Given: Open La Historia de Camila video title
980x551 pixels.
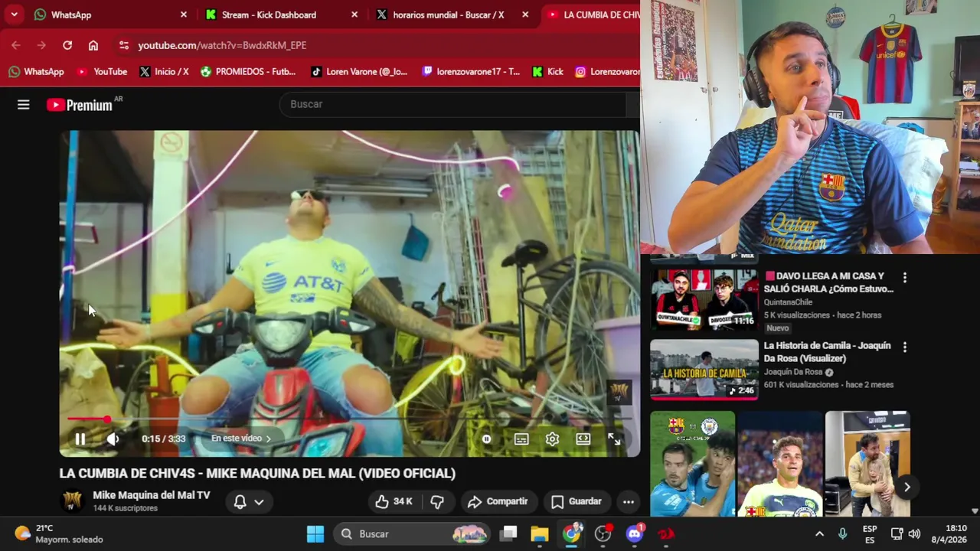Looking at the screenshot, I should tap(827, 352).
